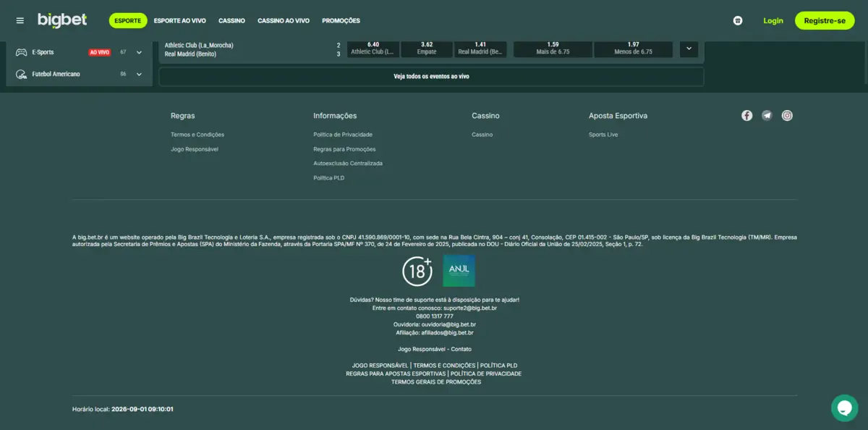
Task: Open the Facebook social icon
Action: point(747,115)
